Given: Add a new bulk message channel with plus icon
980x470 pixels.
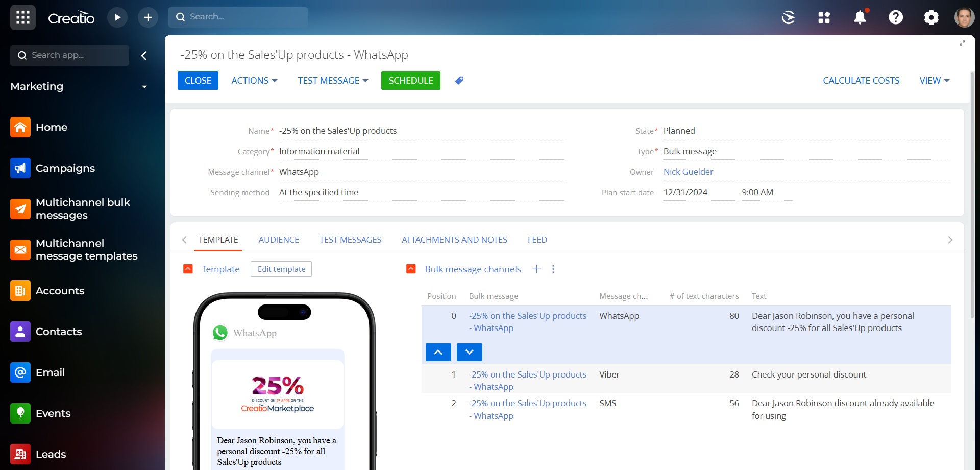Looking at the screenshot, I should click(x=536, y=269).
